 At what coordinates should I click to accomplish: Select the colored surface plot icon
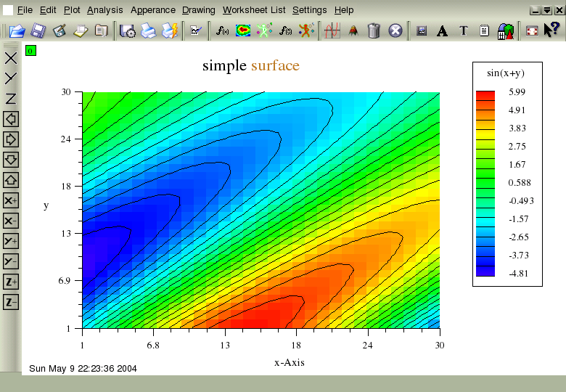click(243, 31)
